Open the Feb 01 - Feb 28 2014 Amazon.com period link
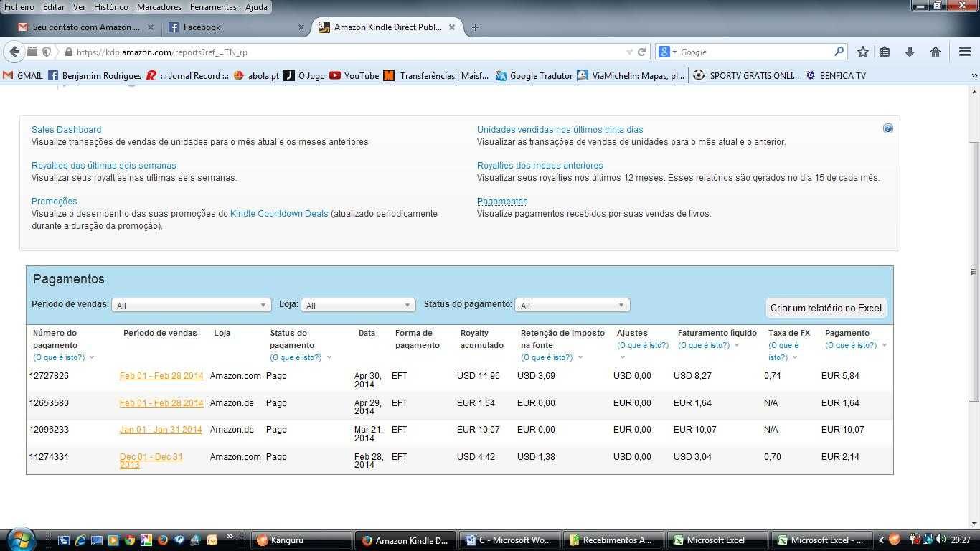This screenshot has width=980, height=551. [x=161, y=376]
